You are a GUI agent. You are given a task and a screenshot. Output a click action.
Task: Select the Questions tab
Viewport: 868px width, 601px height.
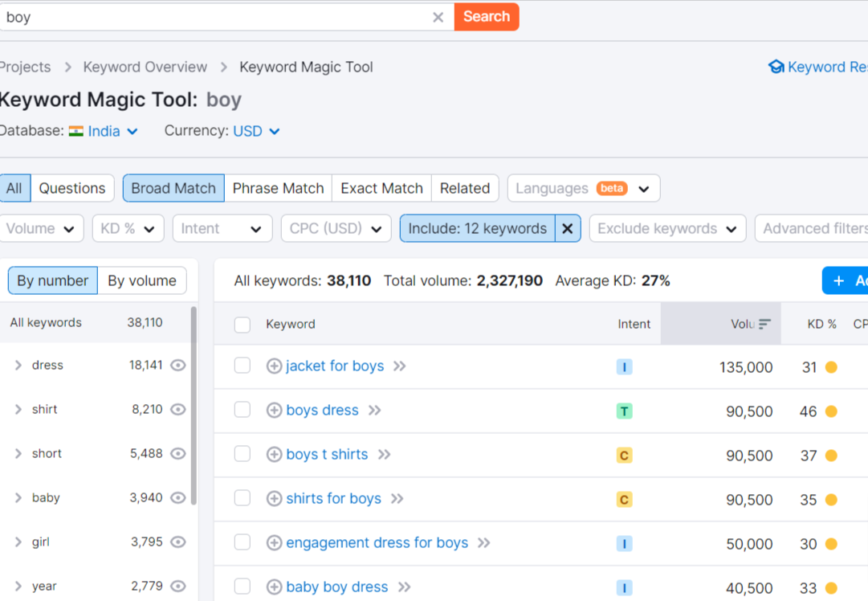72,188
